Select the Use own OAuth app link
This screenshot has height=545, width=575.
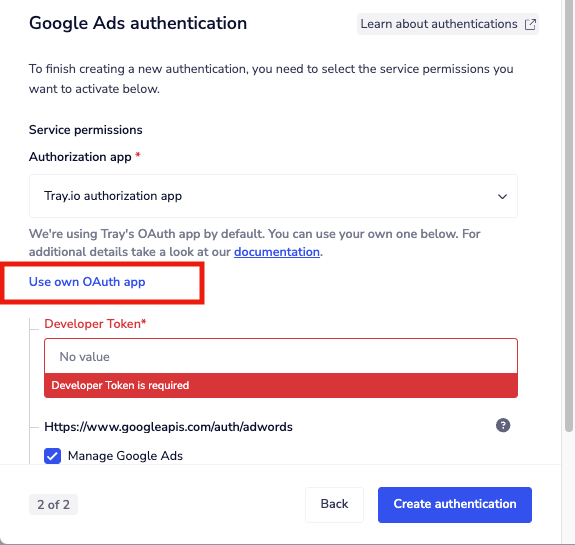click(87, 282)
